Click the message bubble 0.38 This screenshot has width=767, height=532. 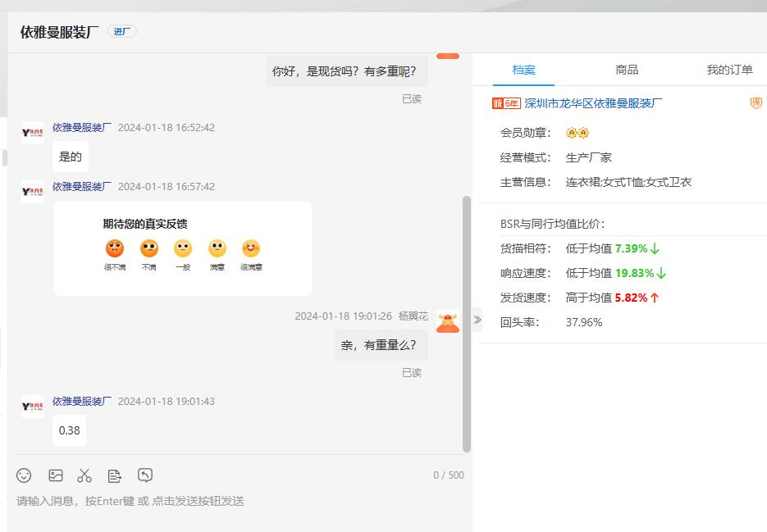[x=70, y=430]
